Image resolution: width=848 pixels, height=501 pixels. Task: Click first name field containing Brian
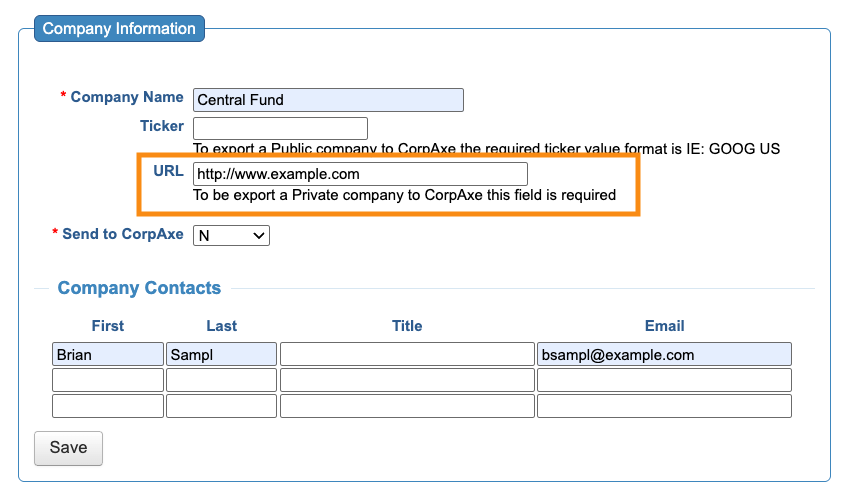coord(107,354)
